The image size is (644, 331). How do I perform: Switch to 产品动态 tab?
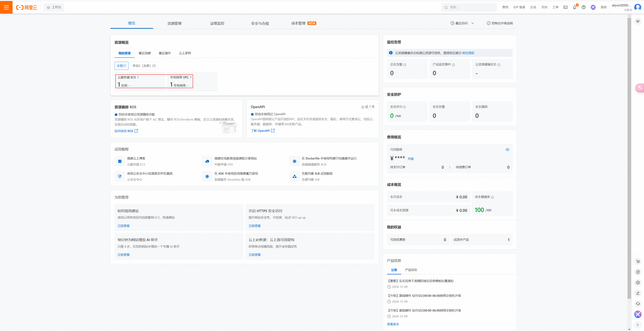pyautogui.click(x=411, y=270)
